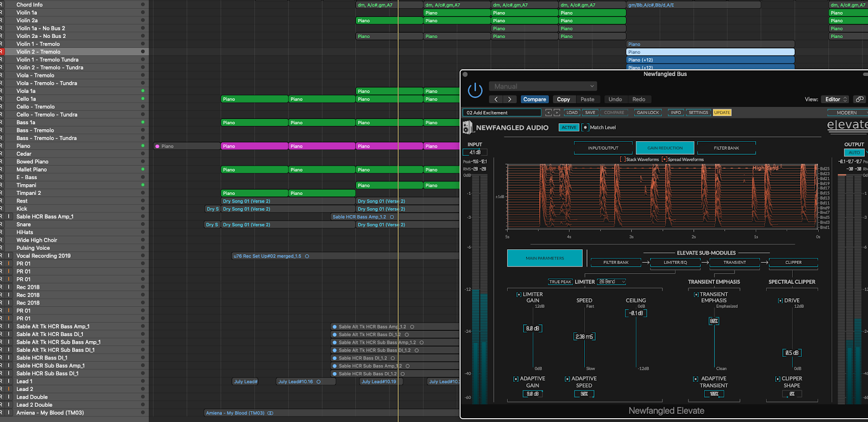The height and width of the screenshot is (422, 868).
Task: Open the View Editor dropdown
Action: click(x=835, y=99)
